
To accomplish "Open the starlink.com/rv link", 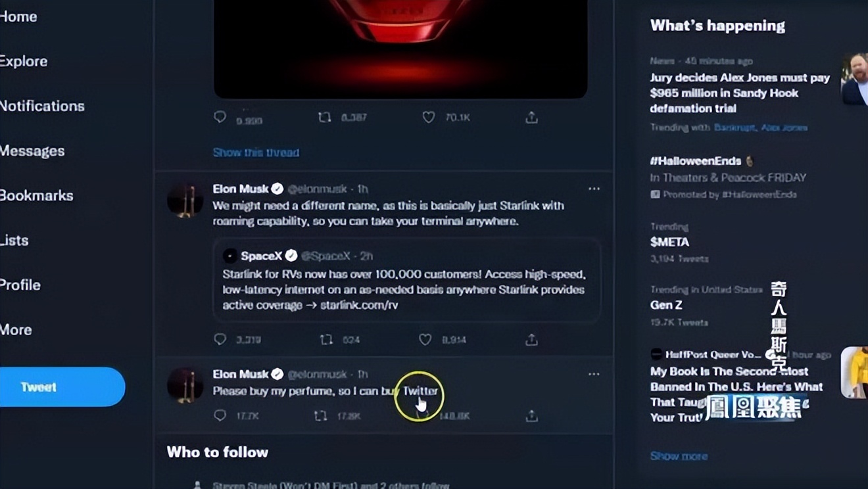I will (x=359, y=305).
